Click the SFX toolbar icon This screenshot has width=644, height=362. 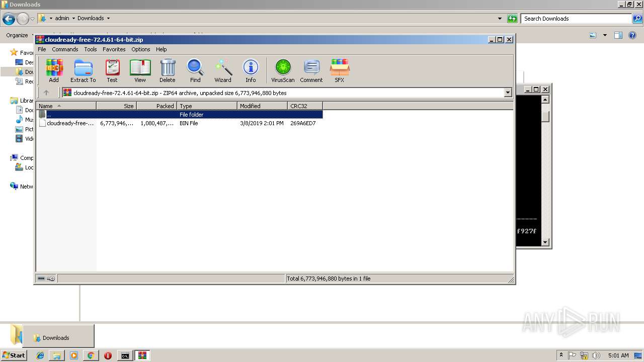tap(340, 70)
